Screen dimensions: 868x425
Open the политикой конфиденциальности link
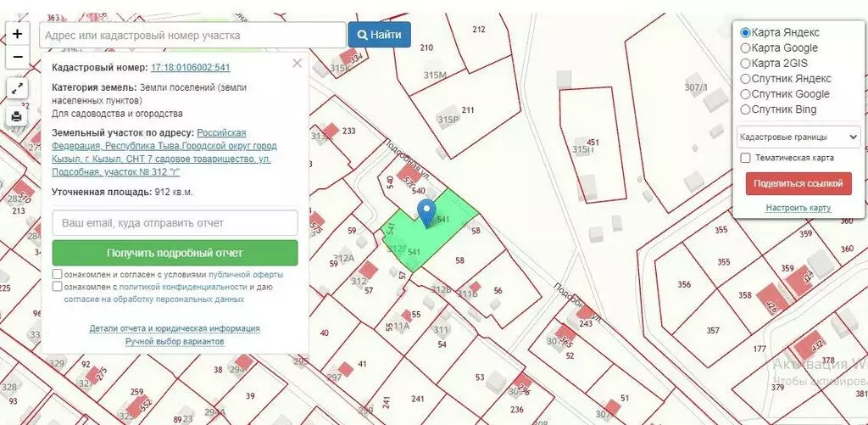tap(183, 287)
